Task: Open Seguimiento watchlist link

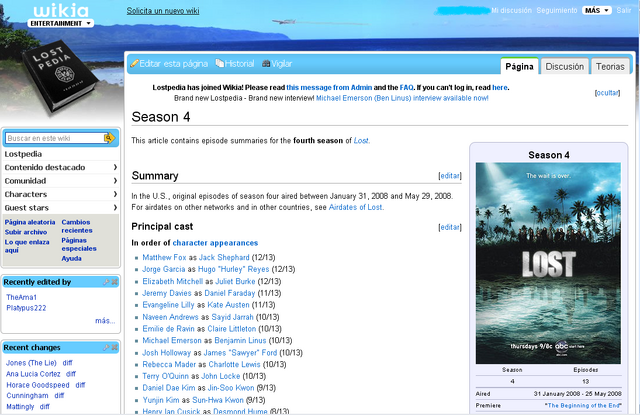Action: click(557, 10)
